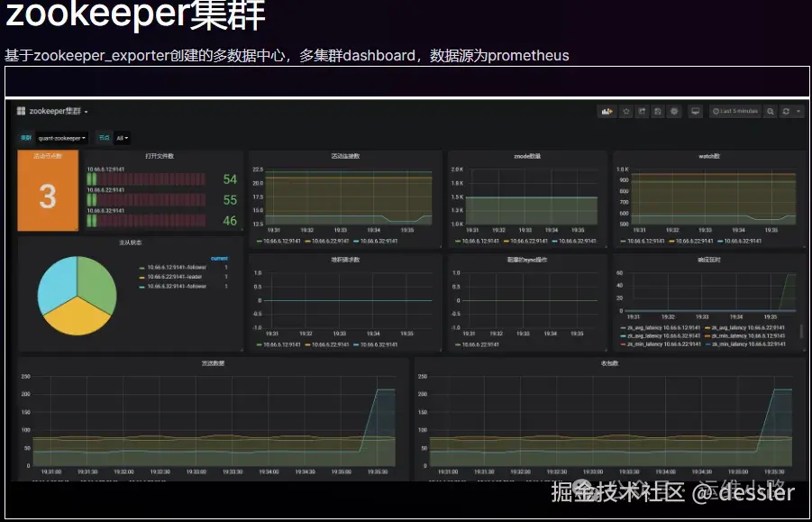Toggle 10.66.6.12:9141 in 堆积请求数 panel legend

tap(278, 345)
